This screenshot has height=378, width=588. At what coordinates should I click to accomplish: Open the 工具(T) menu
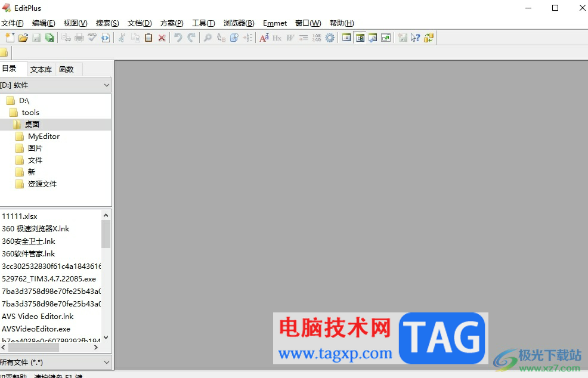point(203,23)
